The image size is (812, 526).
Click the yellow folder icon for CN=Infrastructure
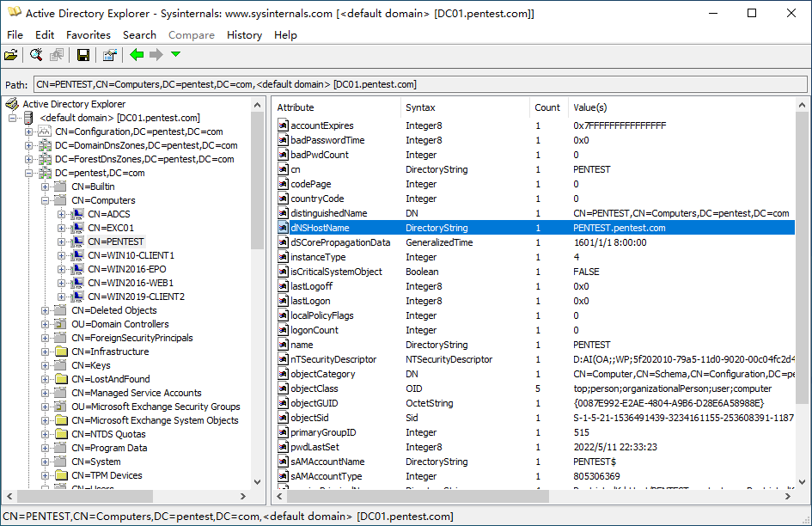pos(61,352)
